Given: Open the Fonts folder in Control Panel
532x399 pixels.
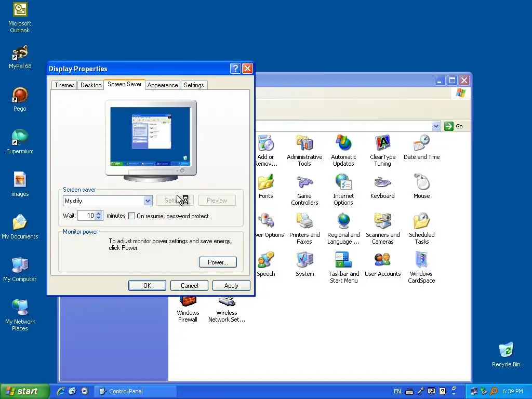Looking at the screenshot, I should tap(265, 187).
